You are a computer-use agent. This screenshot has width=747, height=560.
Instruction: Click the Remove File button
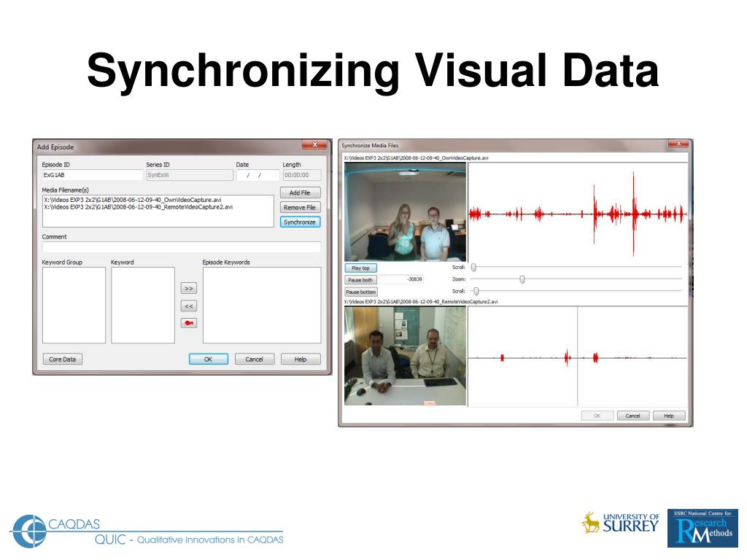tap(300, 208)
